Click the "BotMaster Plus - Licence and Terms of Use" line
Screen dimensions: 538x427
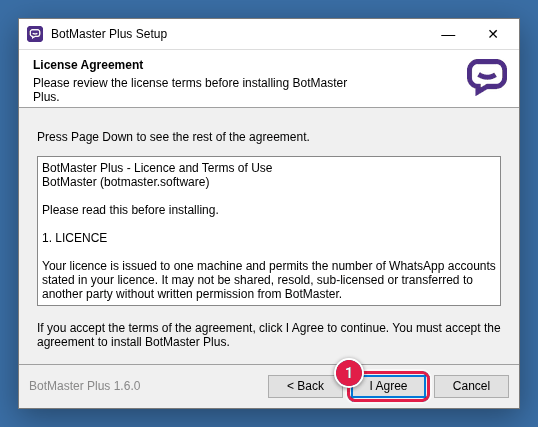pos(157,168)
